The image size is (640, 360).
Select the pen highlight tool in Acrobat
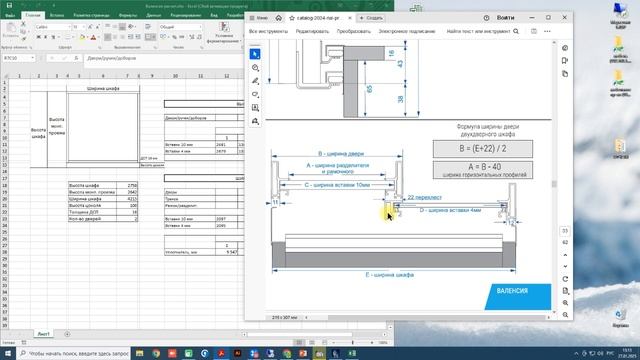(x=255, y=81)
